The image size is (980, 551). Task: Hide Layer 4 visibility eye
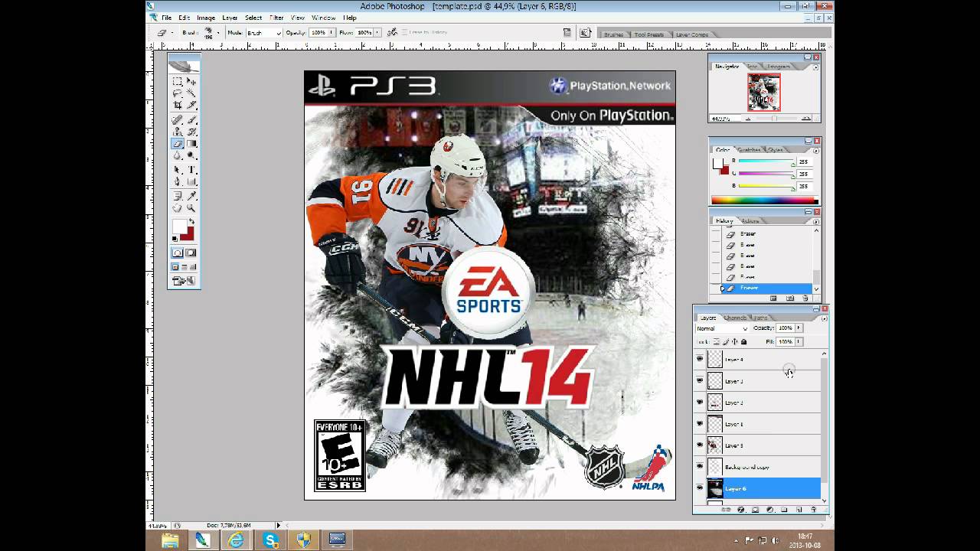(x=699, y=359)
